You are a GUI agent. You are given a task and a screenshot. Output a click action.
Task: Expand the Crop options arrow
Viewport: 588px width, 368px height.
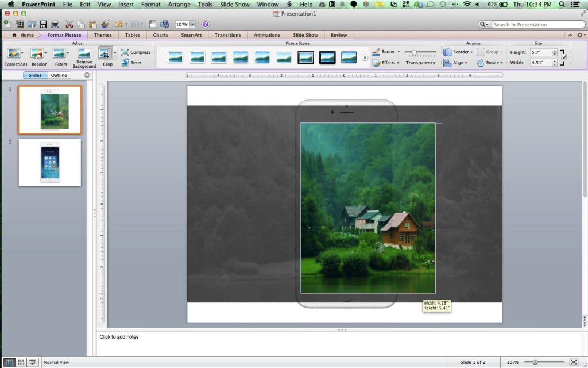(x=115, y=52)
